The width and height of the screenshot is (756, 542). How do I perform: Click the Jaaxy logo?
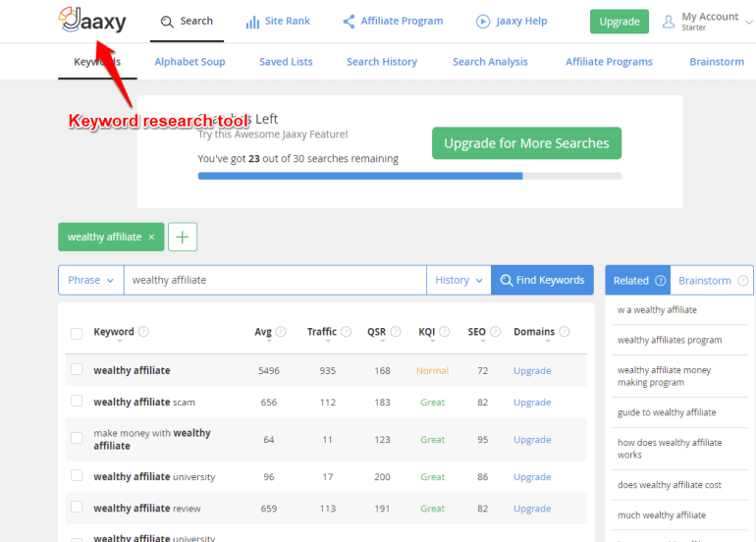pyautogui.click(x=92, y=20)
